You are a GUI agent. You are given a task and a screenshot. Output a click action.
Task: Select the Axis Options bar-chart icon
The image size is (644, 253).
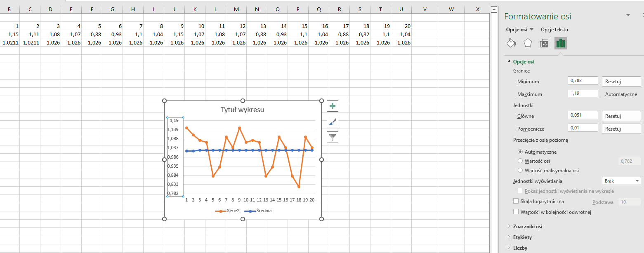pos(560,43)
